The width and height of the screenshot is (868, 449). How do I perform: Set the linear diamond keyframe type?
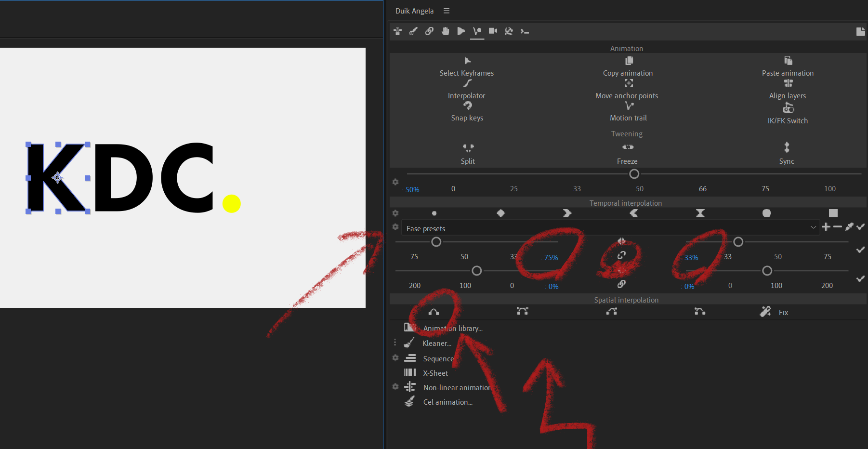[x=501, y=213]
